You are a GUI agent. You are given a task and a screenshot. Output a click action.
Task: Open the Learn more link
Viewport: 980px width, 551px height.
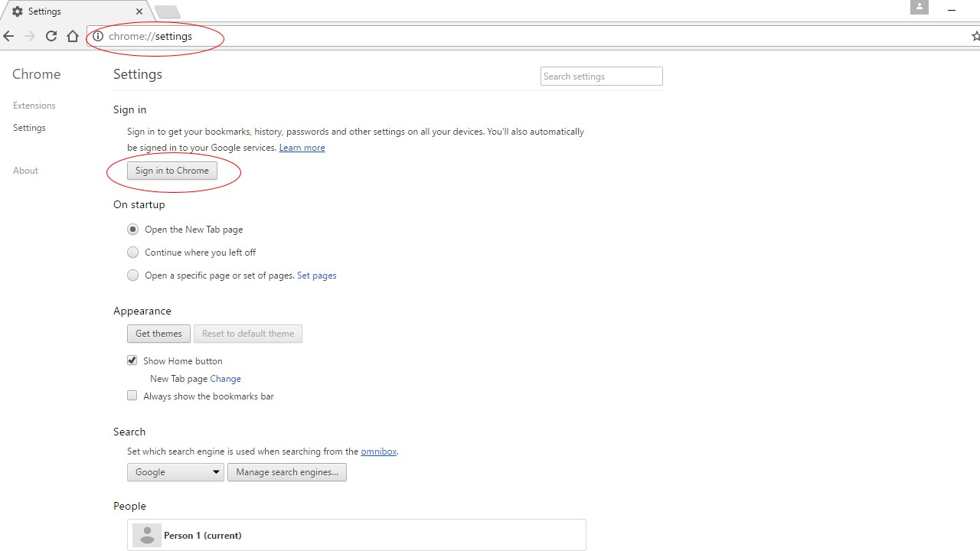(302, 148)
